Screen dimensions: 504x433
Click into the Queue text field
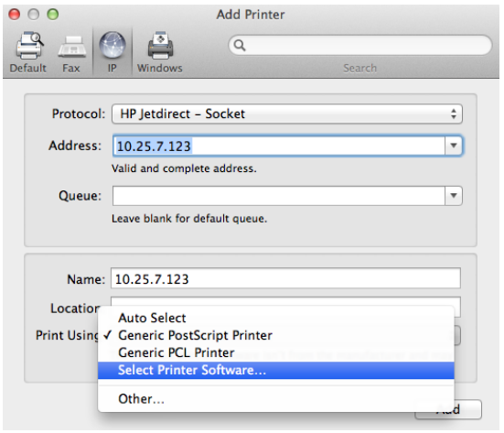[x=279, y=196]
